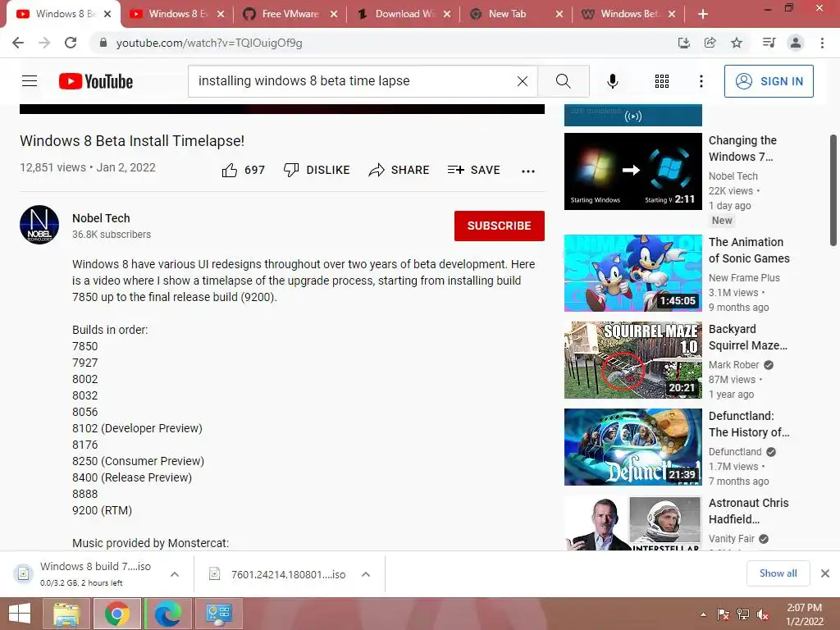Click the browser back arrow
840x630 pixels.
18,43
